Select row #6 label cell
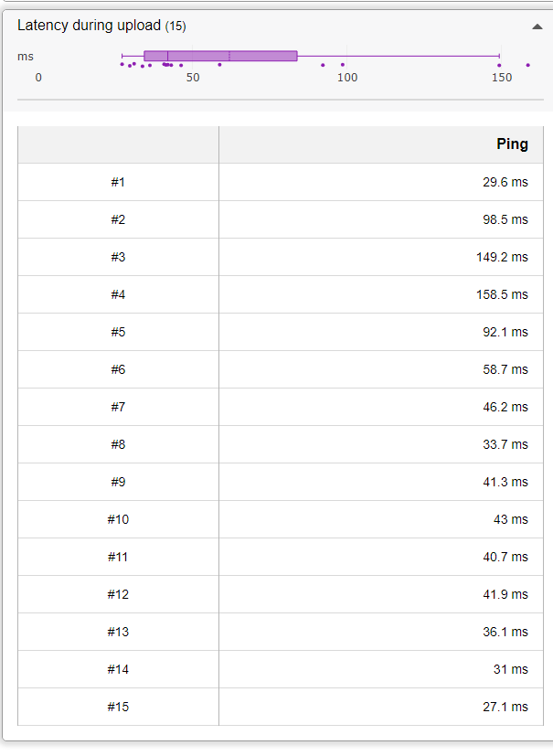The width and height of the screenshot is (553, 756). point(118,369)
